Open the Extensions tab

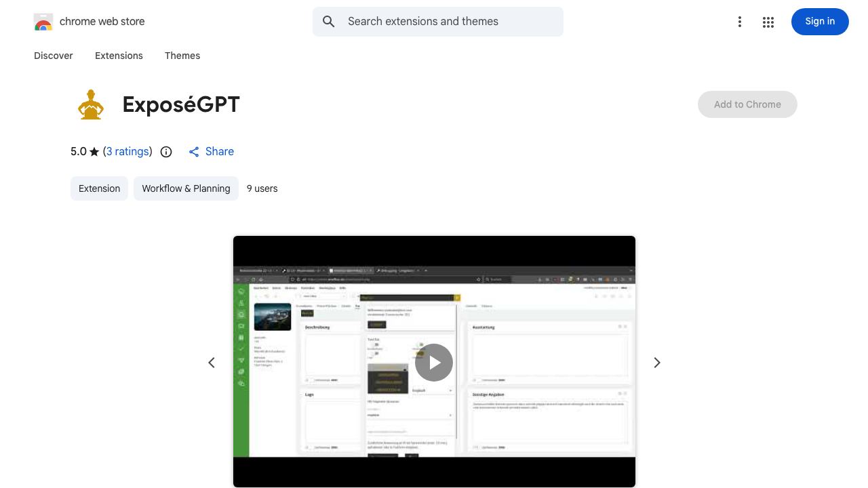119,56
